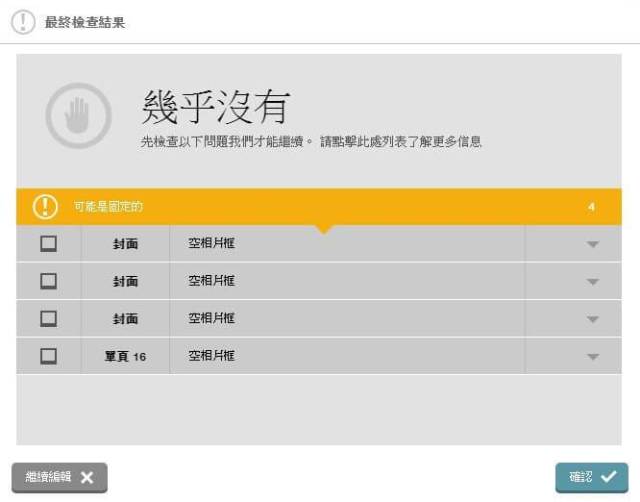
Task: Click the issue count 4 in orange bar
Action: (x=591, y=207)
